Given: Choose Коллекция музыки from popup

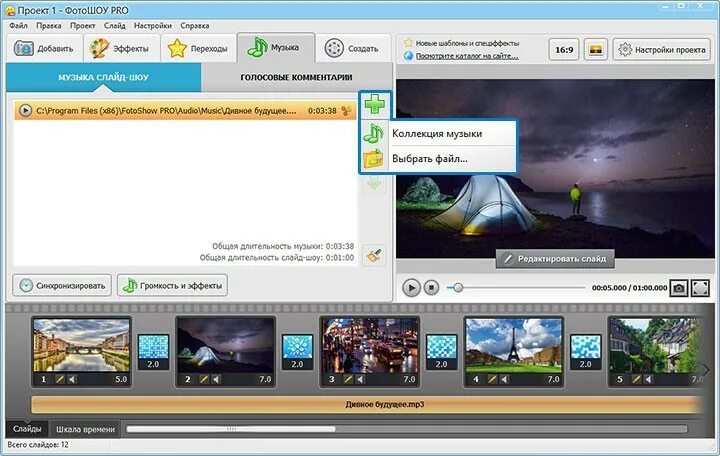Looking at the screenshot, I should coord(439,134).
